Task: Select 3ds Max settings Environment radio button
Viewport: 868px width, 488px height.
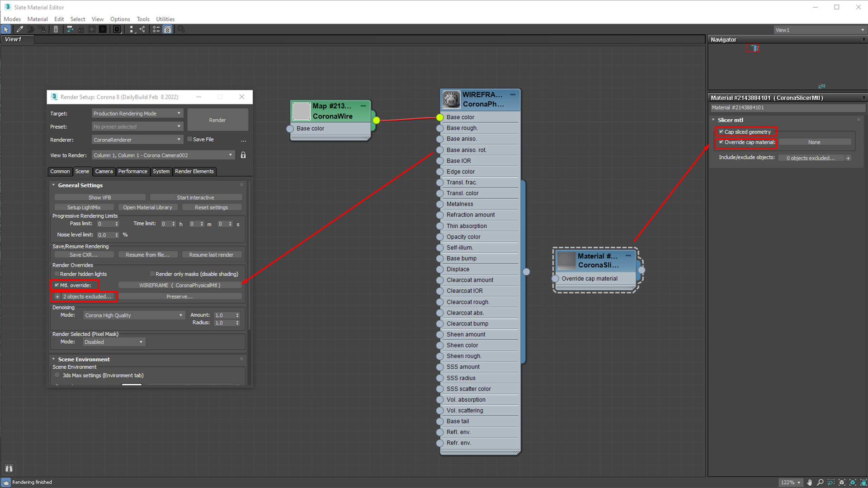Action: (57, 375)
